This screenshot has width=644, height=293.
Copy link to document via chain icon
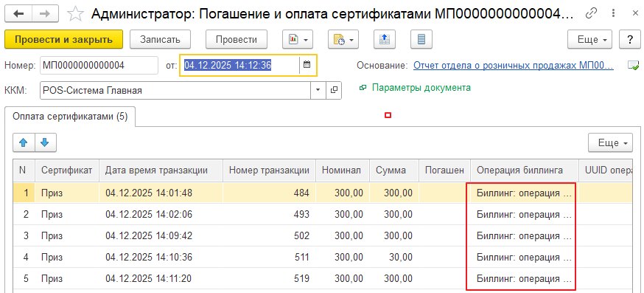[592, 13]
